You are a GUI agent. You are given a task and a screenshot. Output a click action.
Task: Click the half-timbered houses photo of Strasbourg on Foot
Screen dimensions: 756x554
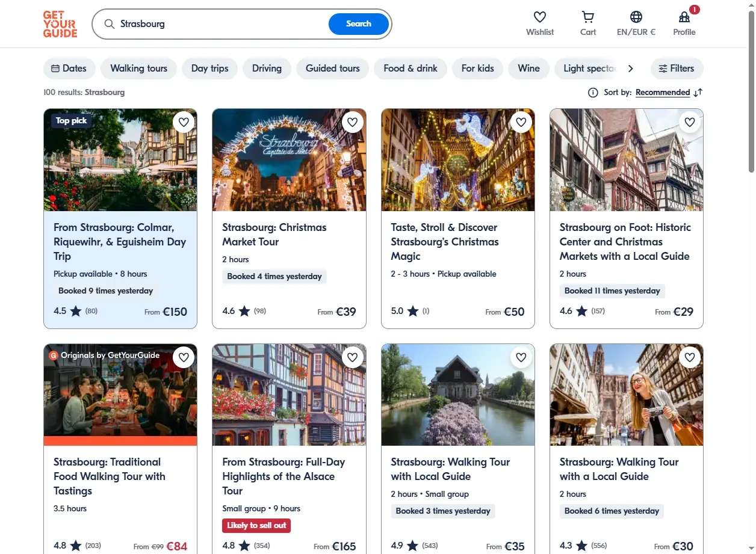pos(627,160)
